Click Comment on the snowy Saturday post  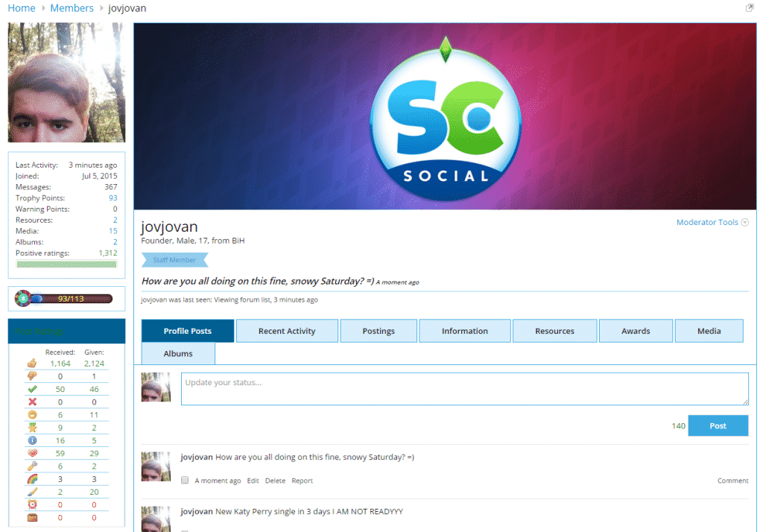click(x=733, y=481)
